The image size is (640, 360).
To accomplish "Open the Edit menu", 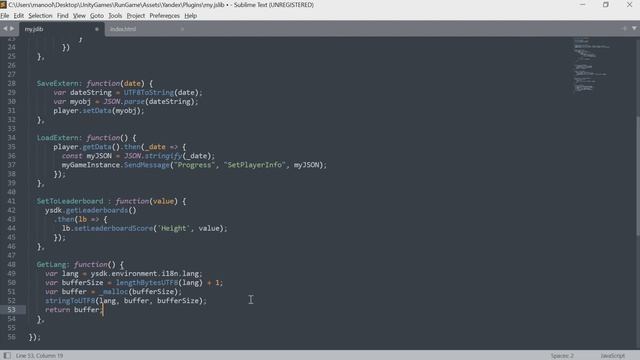I will coord(18,16).
